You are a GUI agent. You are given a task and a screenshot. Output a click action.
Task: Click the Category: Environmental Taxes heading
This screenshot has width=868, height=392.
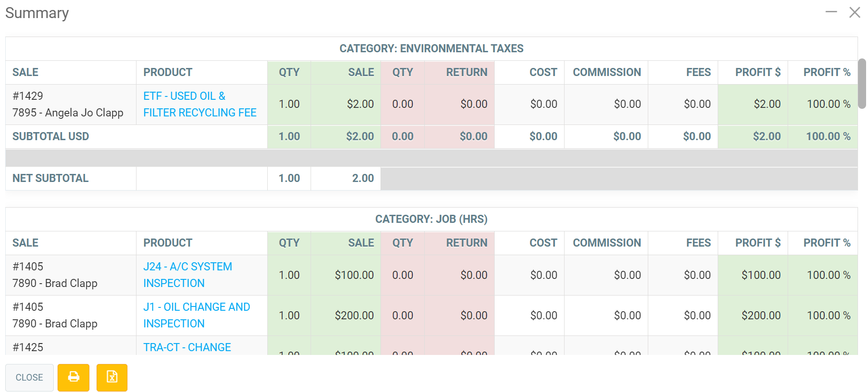pyautogui.click(x=431, y=48)
